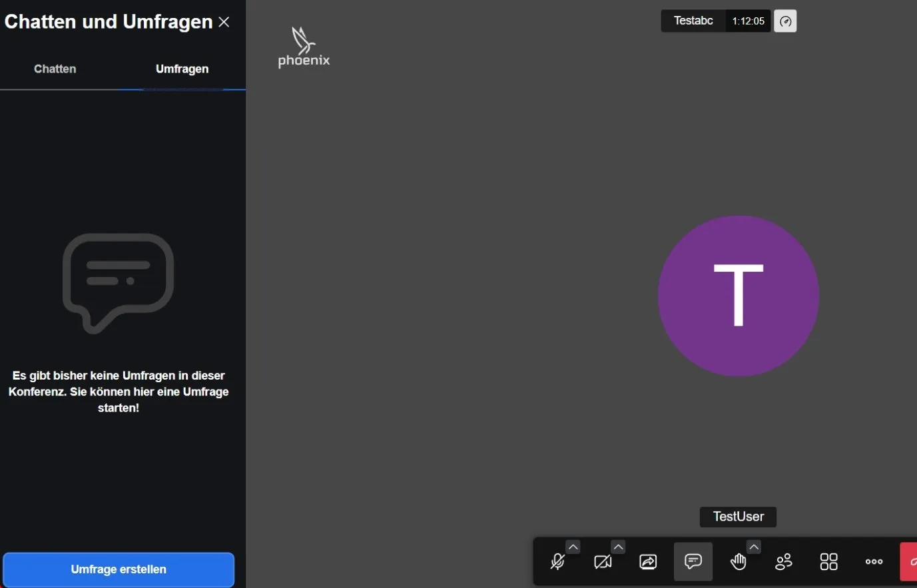Open the connection performance speedometer icon
The height and width of the screenshot is (588, 917).
coord(785,21)
